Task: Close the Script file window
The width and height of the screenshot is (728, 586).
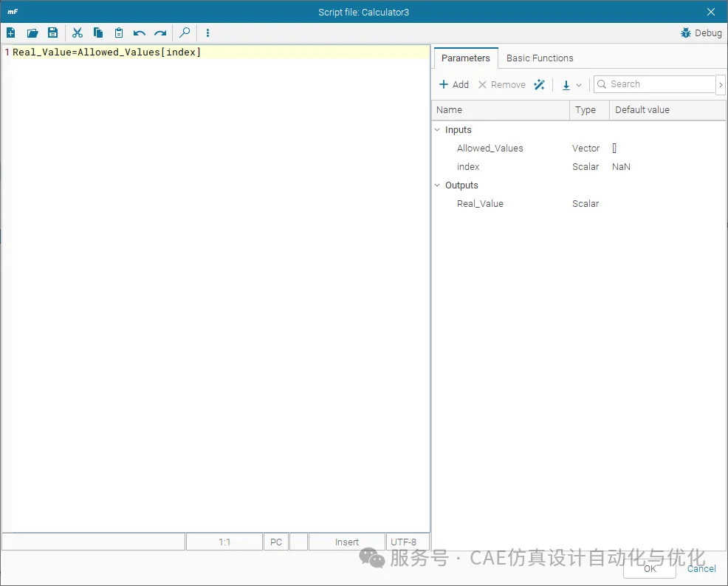Action: pos(711,12)
